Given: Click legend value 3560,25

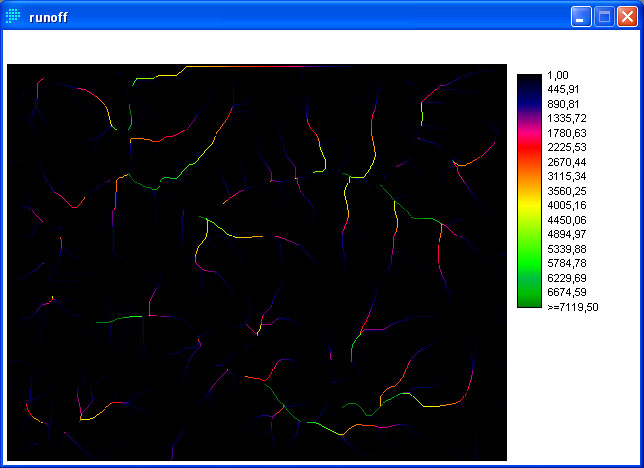Looking at the screenshot, I should (567, 191).
